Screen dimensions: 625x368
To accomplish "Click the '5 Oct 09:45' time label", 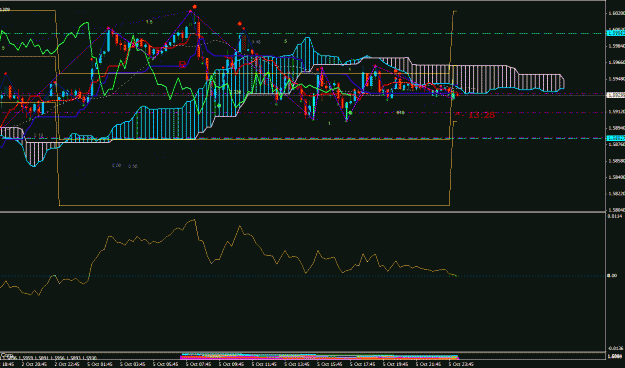I will [230, 364].
